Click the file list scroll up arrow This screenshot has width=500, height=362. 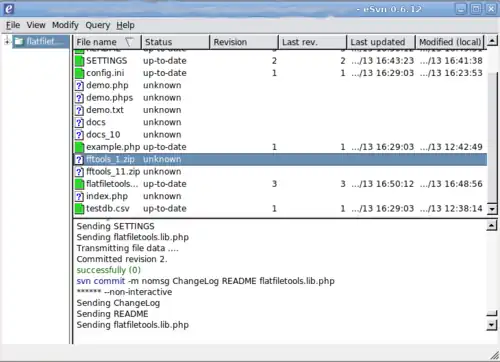tap(492, 41)
